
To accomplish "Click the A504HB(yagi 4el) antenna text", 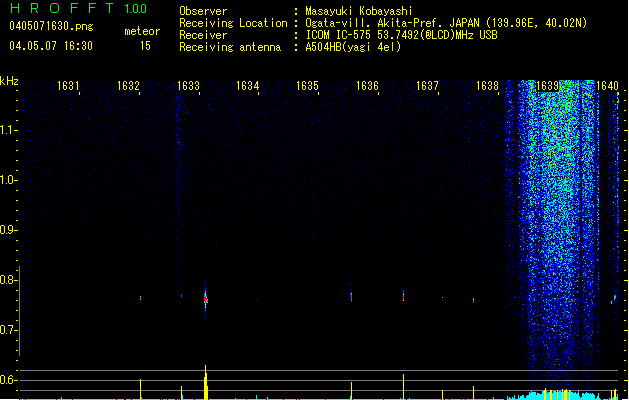I will click(353, 47).
